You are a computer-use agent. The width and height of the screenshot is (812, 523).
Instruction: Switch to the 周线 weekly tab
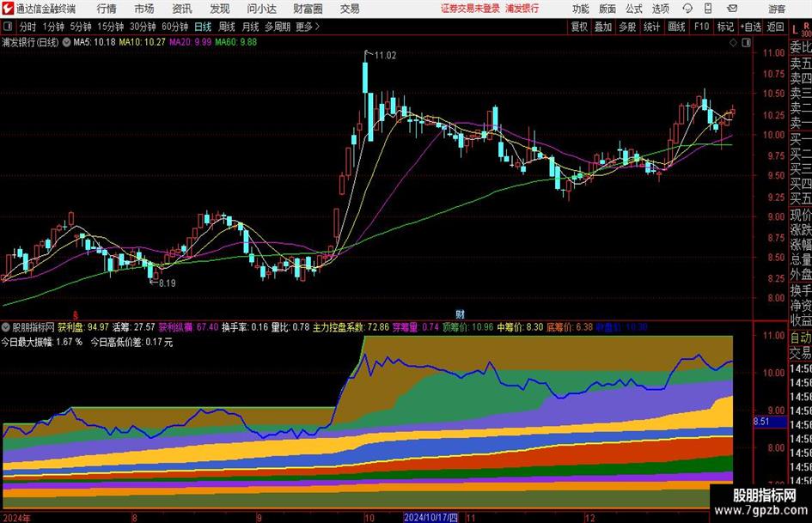tap(227, 27)
